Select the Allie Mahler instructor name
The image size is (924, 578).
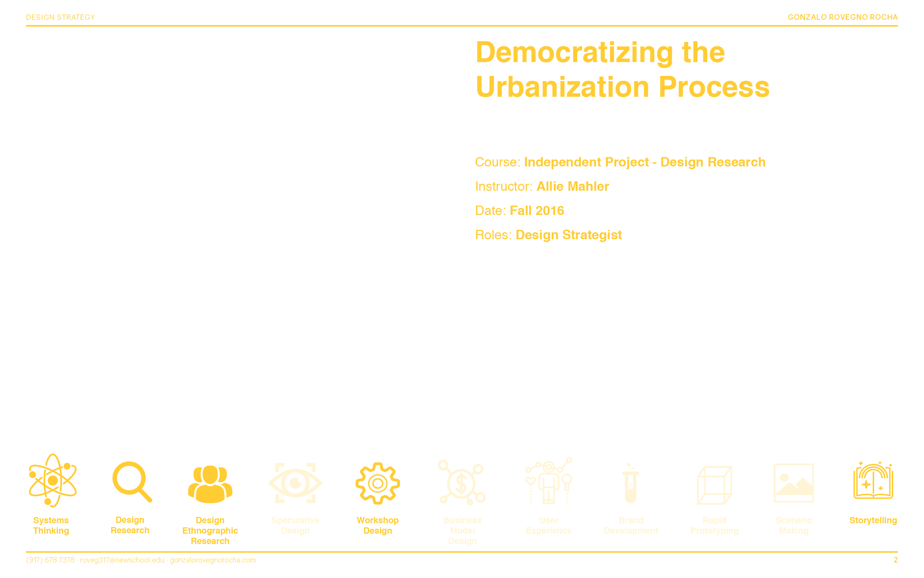point(572,186)
